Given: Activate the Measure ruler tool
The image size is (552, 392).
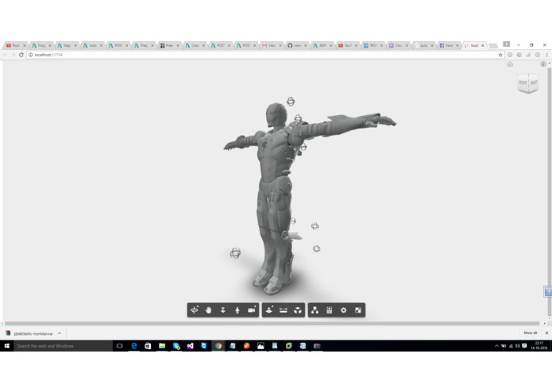Looking at the screenshot, I should pos(284,310).
